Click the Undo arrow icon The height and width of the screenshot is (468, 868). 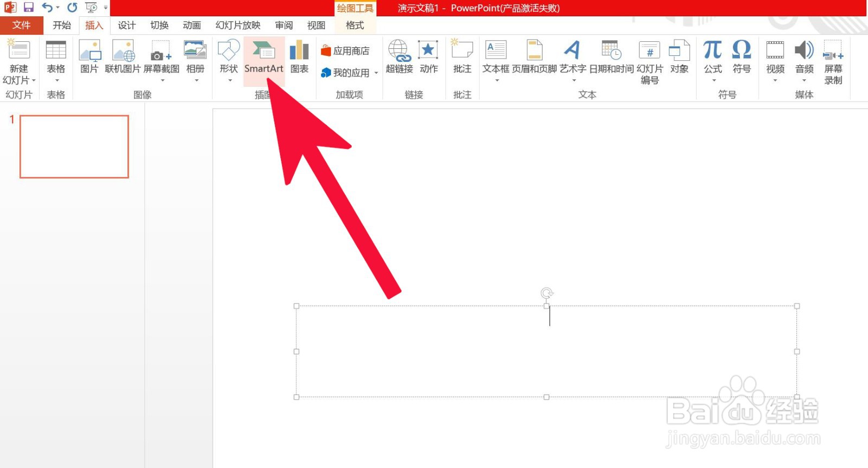click(47, 8)
